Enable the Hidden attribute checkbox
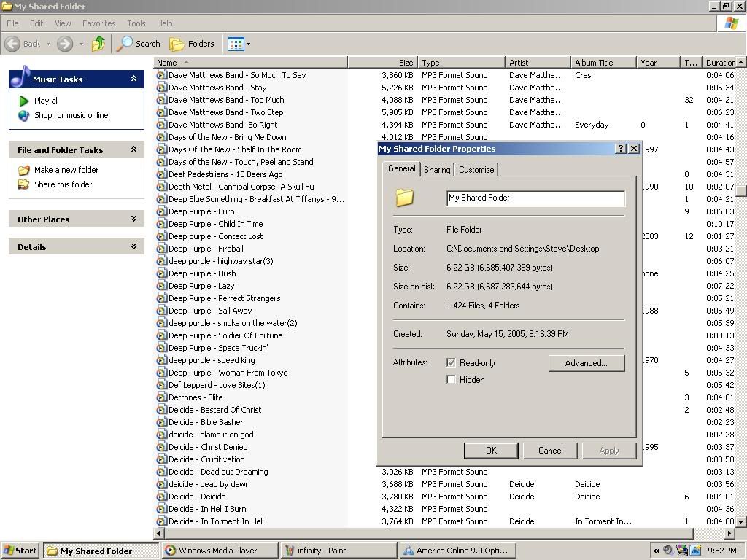Image resolution: width=747 pixels, height=560 pixels. point(451,379)
